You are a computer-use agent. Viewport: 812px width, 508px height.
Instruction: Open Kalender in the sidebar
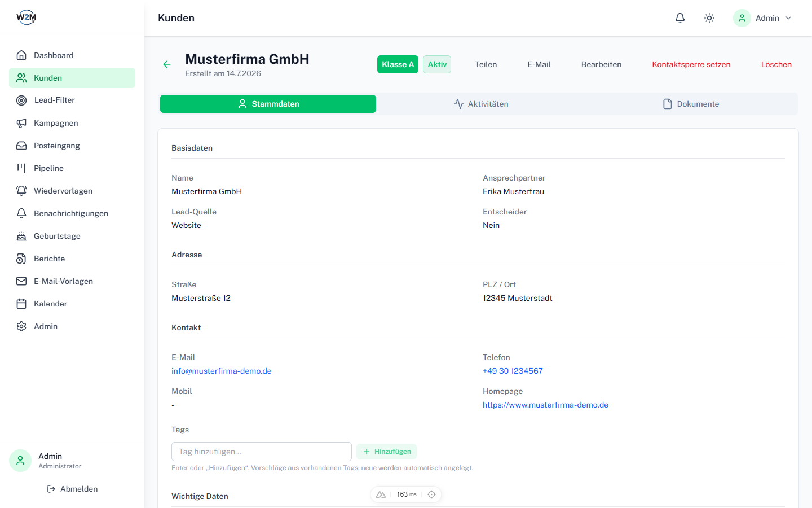(x=72, y=304)
